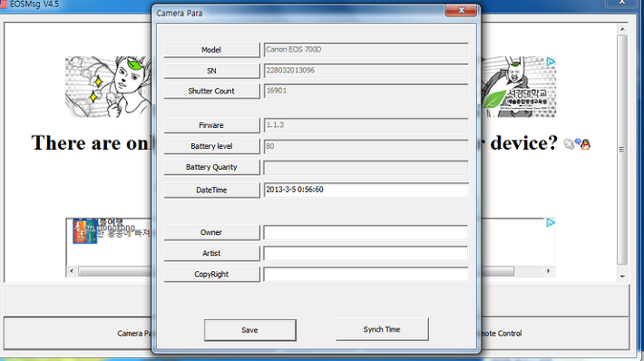This screenshot has height=361, width=644.
Task: Focus the Owner text field
Action: (x=366, y=232)
